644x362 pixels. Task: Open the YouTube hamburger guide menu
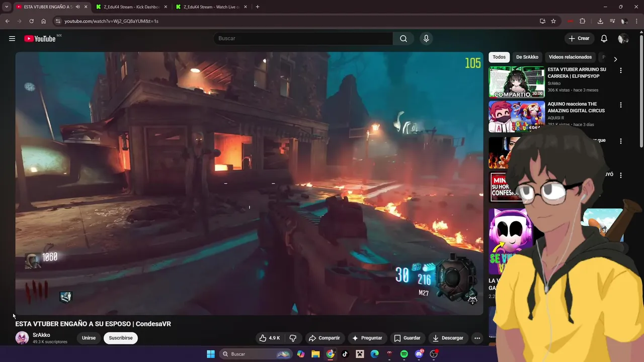click(12, 39)
